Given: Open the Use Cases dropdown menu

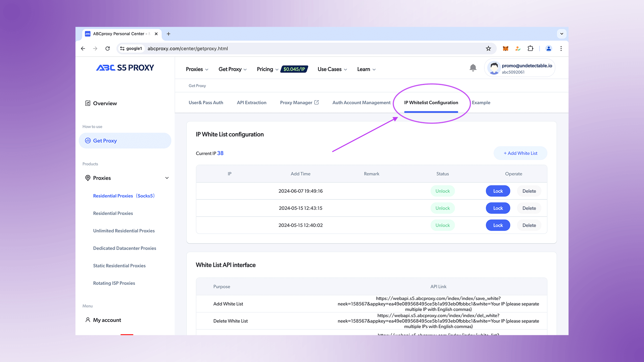Looking at the screenshot, I should pyautogui.click(x=332, y=69).
